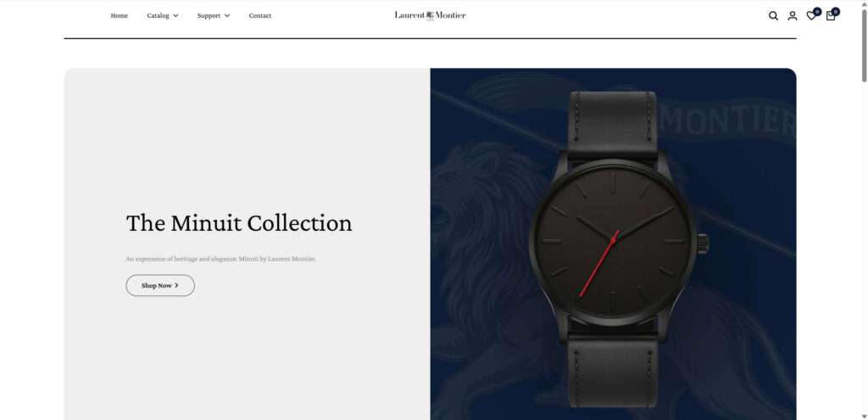Open the Contact menu item
This screenshot has height=420, width=868.
(x=260, y=15)
